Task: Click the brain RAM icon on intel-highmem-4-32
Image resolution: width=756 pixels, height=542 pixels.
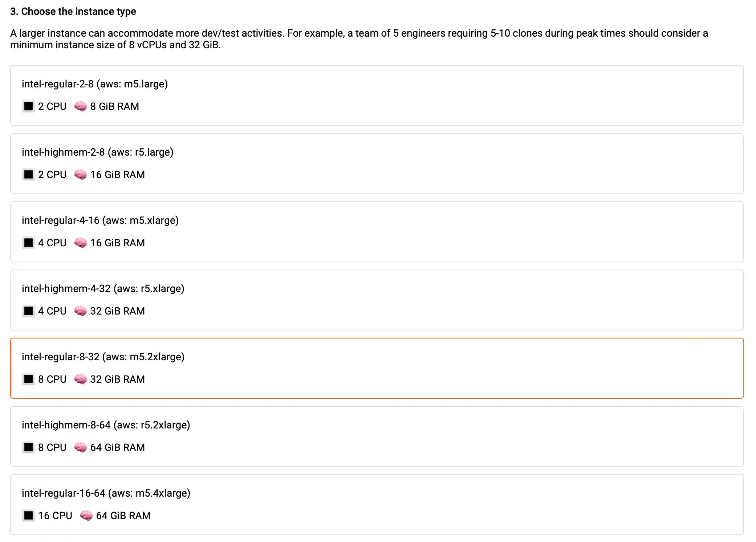Action: (x=81, y=311)
